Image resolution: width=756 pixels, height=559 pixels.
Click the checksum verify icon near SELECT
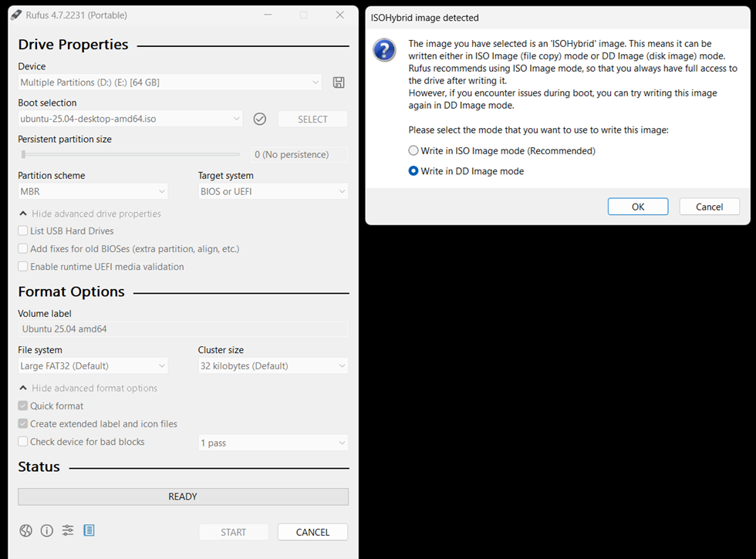(260, 119)
